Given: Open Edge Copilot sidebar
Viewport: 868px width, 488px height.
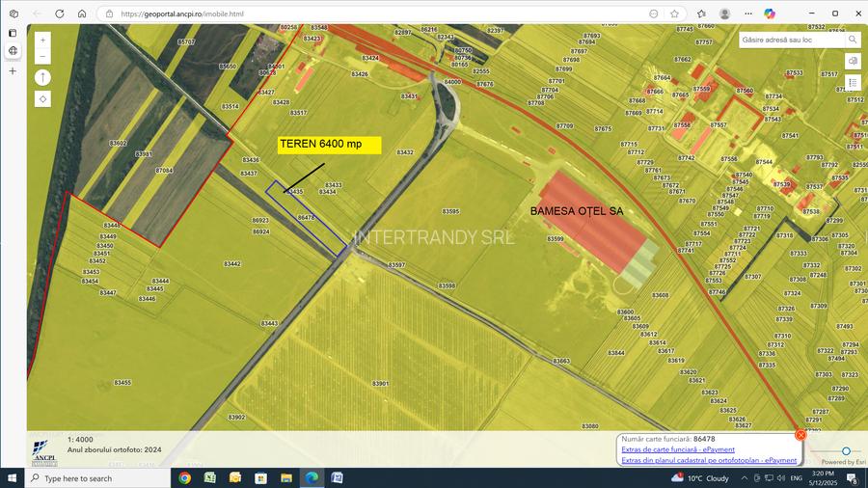Looking at the screenshot, I should [770, 14].
